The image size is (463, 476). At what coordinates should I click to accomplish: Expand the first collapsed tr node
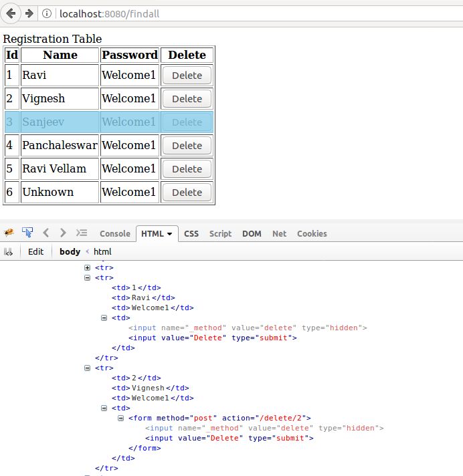(x=87, y=267)
